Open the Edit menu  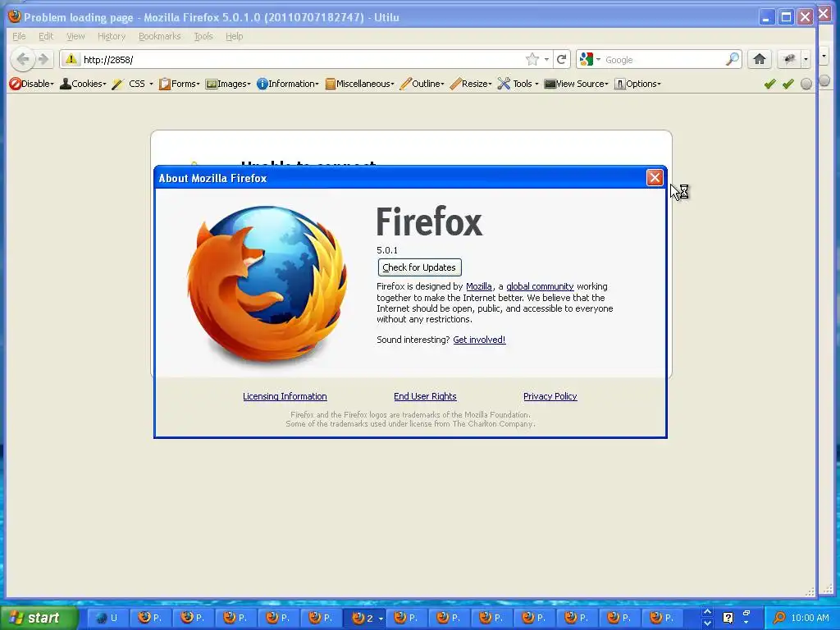(46, 36)
